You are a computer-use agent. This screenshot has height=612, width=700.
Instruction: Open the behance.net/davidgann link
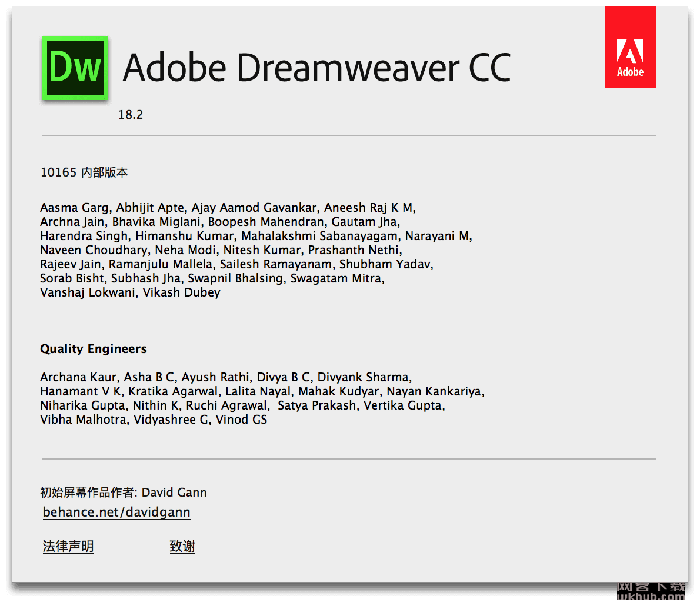[116, 512]
